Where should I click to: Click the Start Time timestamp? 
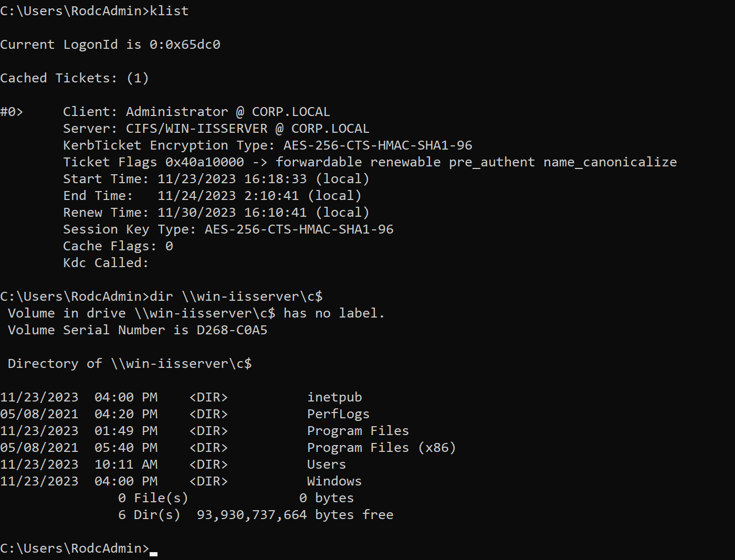(x=232, y=179)
